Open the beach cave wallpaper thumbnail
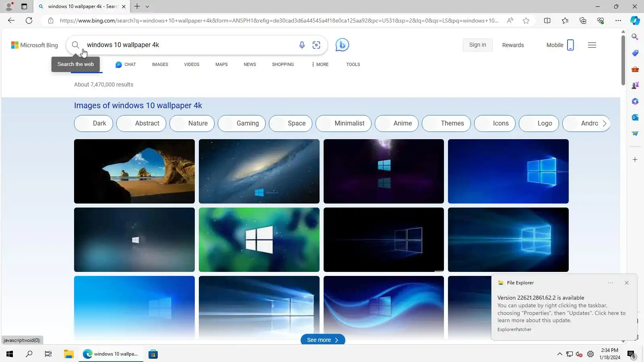644x362 pixels. pyautogui.click(x=134, y=171)
